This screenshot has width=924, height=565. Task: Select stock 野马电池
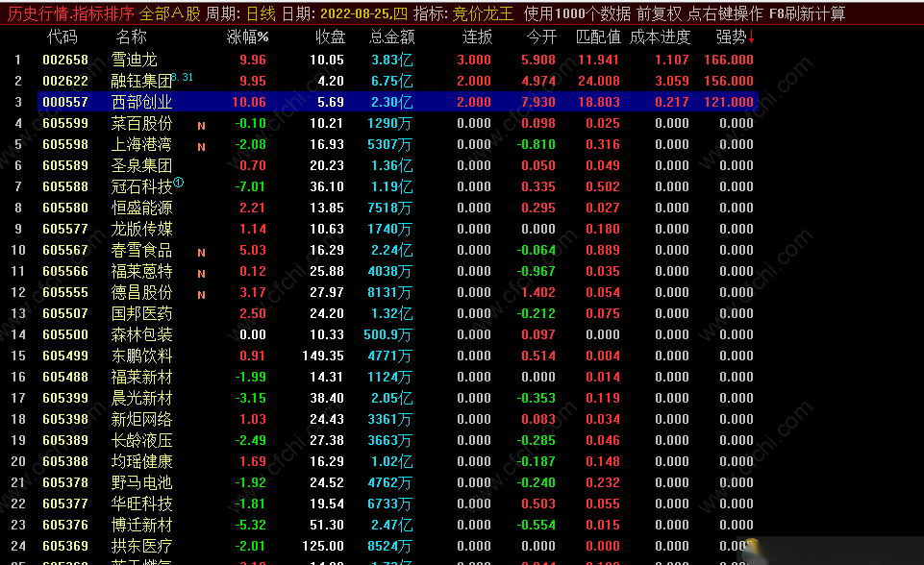[141, 483]
